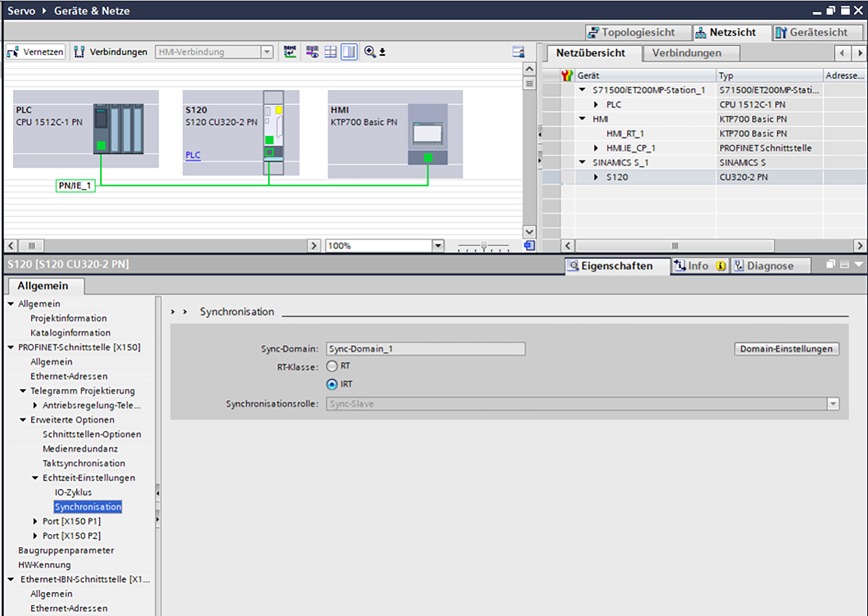Viewport: 868px width, 616px height.
Task: Select HW-Kennung tree item
Action: [44, 565]
